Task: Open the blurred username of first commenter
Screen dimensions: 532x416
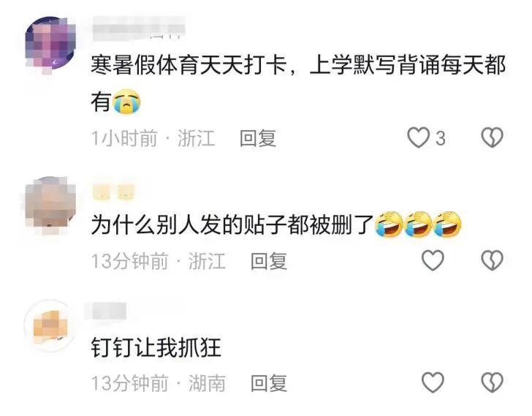Action: pos(138,29)
